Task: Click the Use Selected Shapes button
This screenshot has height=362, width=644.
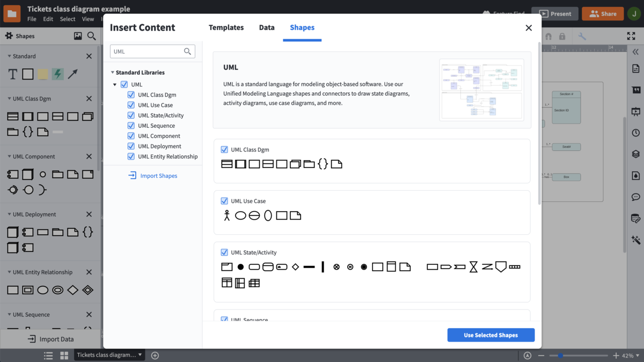Action: pos(491,335)
